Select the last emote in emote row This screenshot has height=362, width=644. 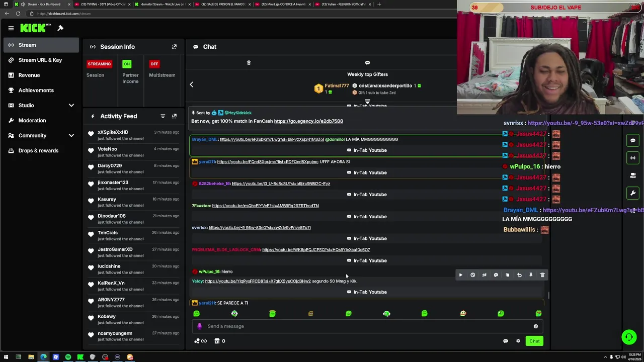coord(538,314)
